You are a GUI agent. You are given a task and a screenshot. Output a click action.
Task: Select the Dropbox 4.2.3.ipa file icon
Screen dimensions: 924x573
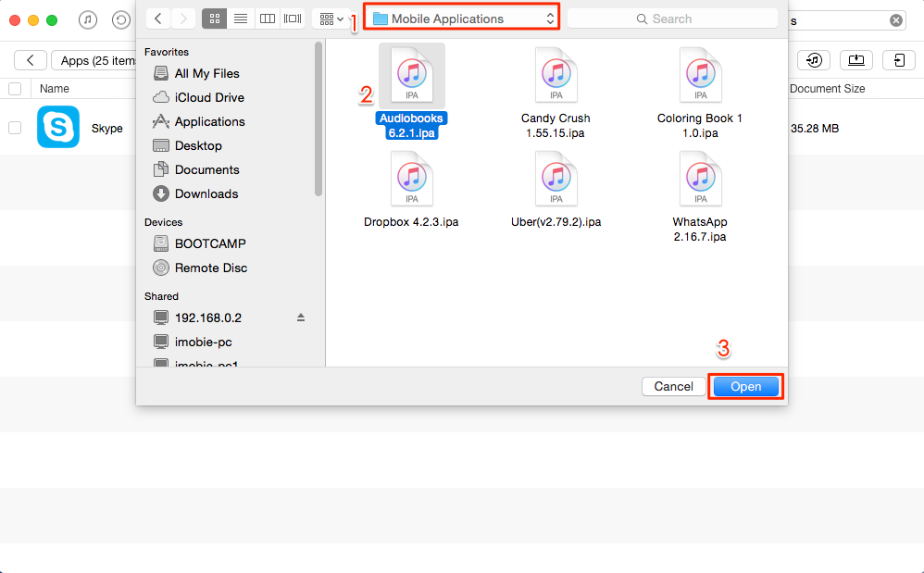412,180
